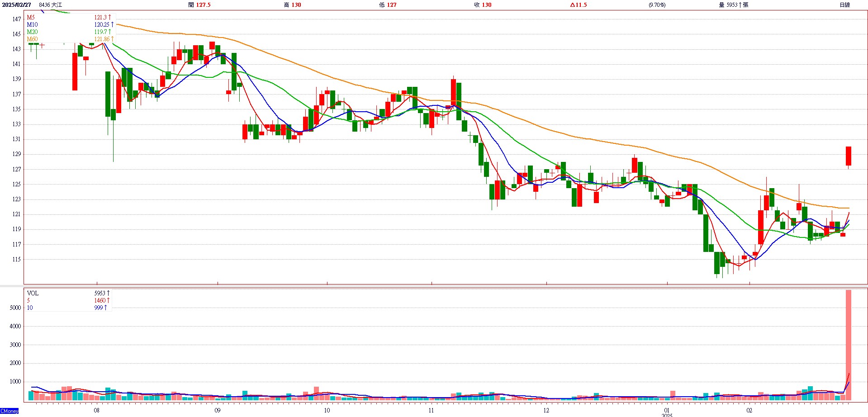Click the 日線 daily chart label
Screen dimensions: 868x417
[844, 5]
